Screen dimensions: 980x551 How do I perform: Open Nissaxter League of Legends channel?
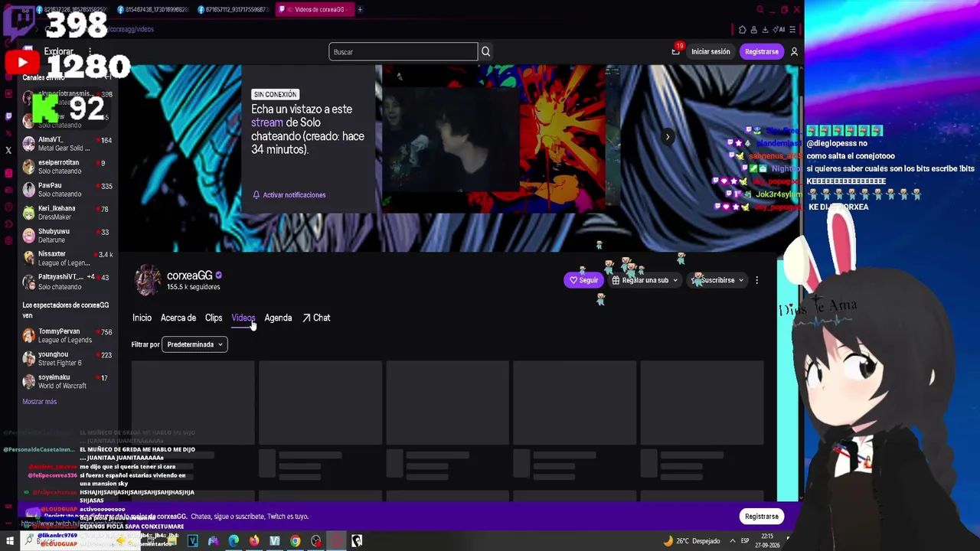[x=67, y=259]
